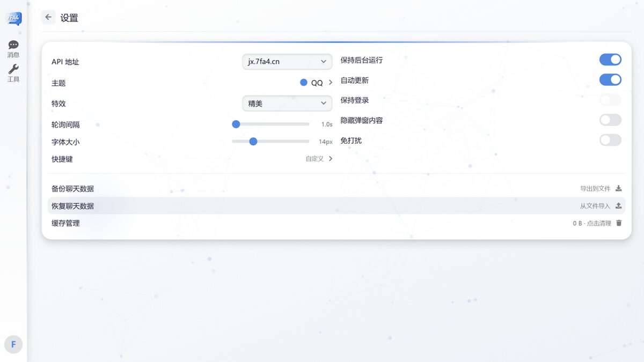
Task: Click the blue QQ theme color dot
Action: point(304,83)
